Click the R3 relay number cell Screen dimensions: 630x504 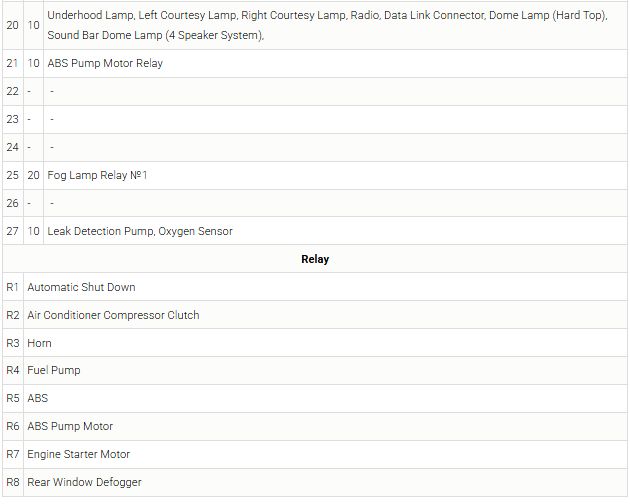pos(12,343)
